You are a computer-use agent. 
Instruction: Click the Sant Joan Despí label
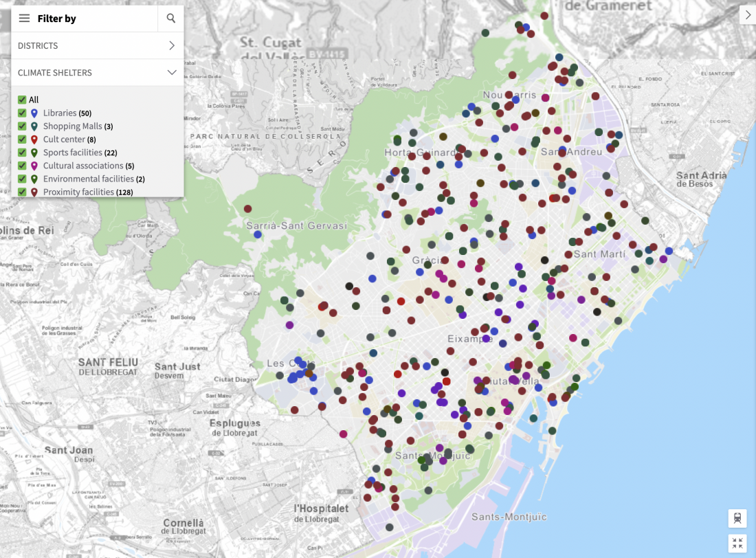coord(69,454)
